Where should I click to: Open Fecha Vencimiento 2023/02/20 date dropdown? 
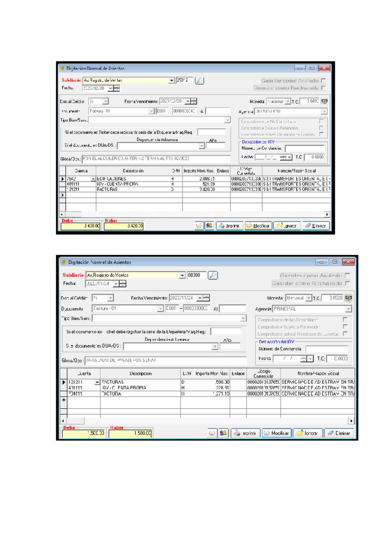pyautogui.click(x=188, y=102)
